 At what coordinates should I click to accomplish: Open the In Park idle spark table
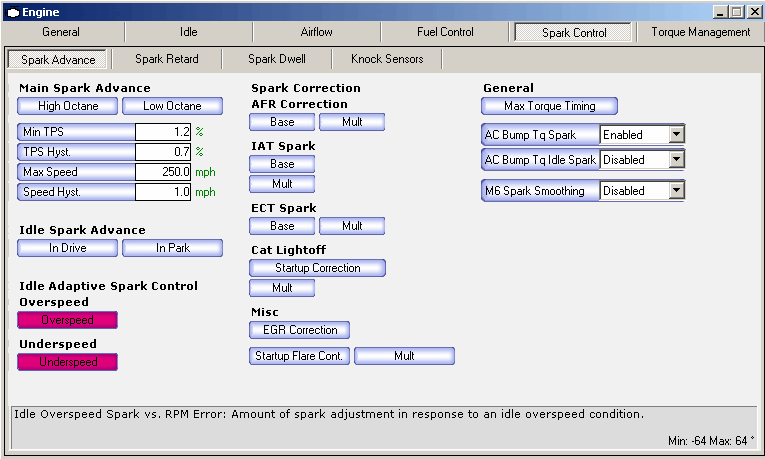click(172, 248)
